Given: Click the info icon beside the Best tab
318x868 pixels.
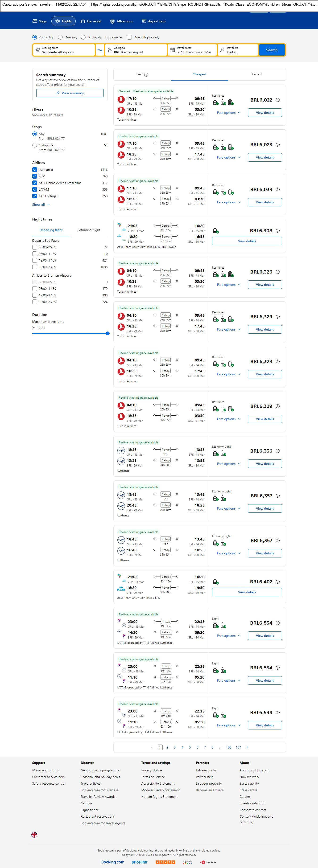Looking at the screenshot, I should click(146, 74).
